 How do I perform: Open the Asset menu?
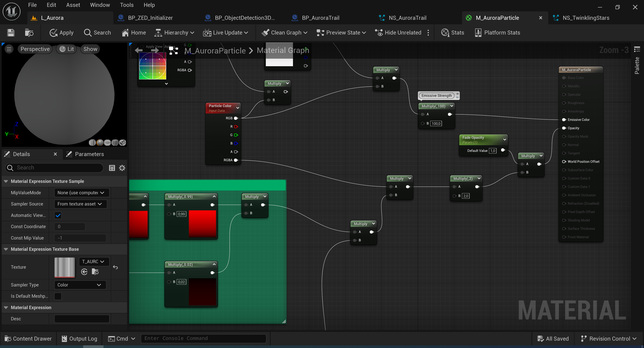pos(73,5)
